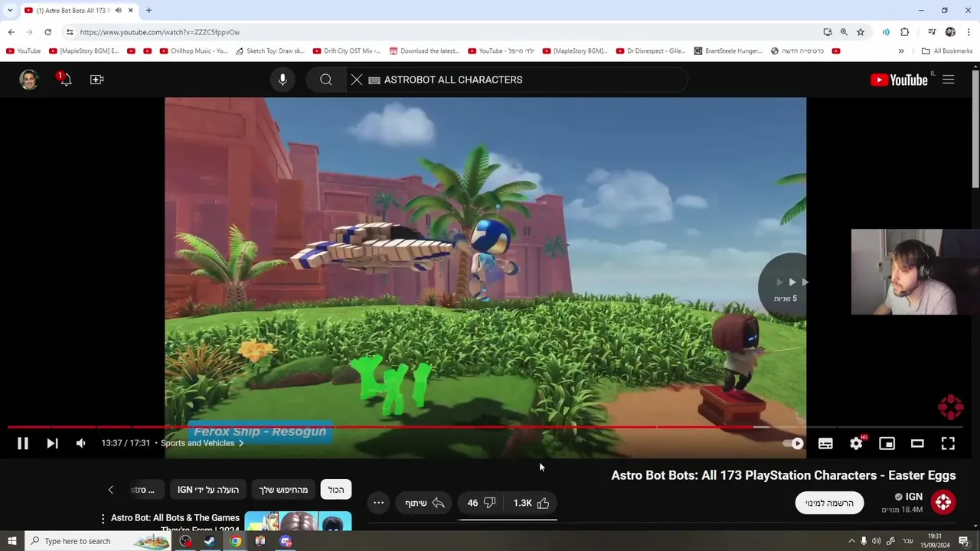This screenshot has height=551, width=980.
Task: Open the Sketch Toy bookmark
Action: [269, 51]
